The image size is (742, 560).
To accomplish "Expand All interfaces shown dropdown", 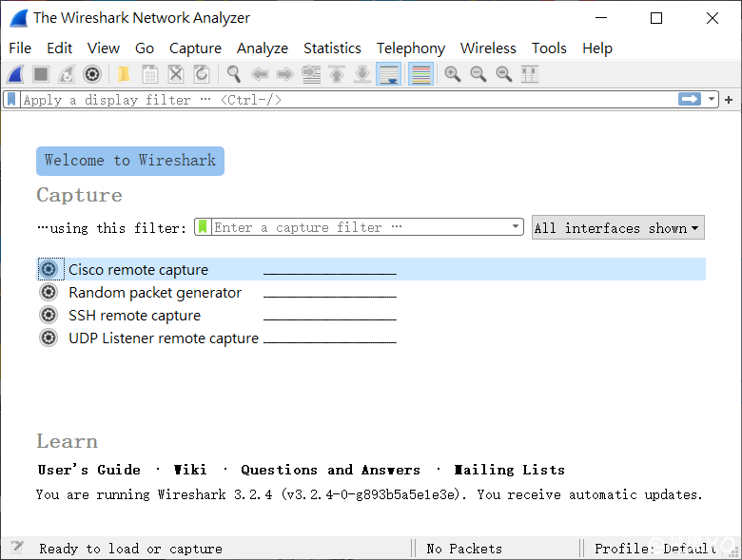I will point(618,227).
